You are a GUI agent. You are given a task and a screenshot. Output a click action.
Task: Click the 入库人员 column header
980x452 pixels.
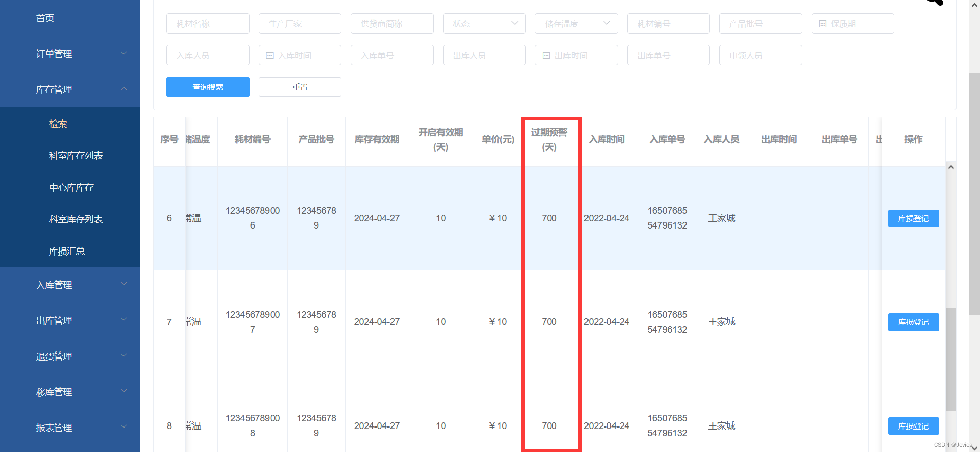pos(722,139)
